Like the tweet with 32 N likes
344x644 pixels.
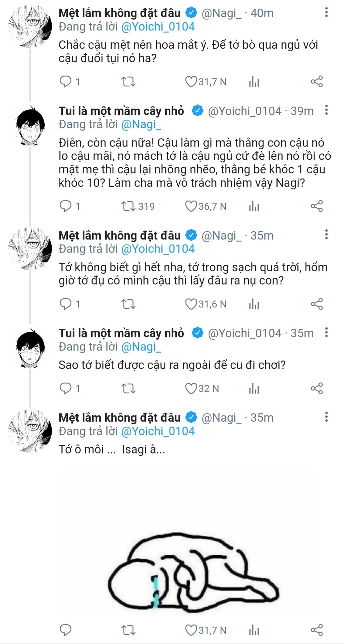click(191, 388)
